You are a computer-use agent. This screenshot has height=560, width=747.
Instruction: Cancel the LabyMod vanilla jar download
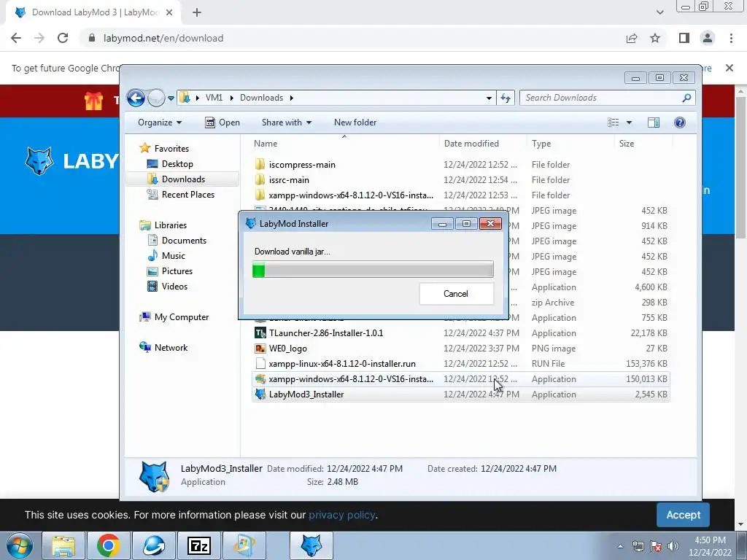pos(456,294)
